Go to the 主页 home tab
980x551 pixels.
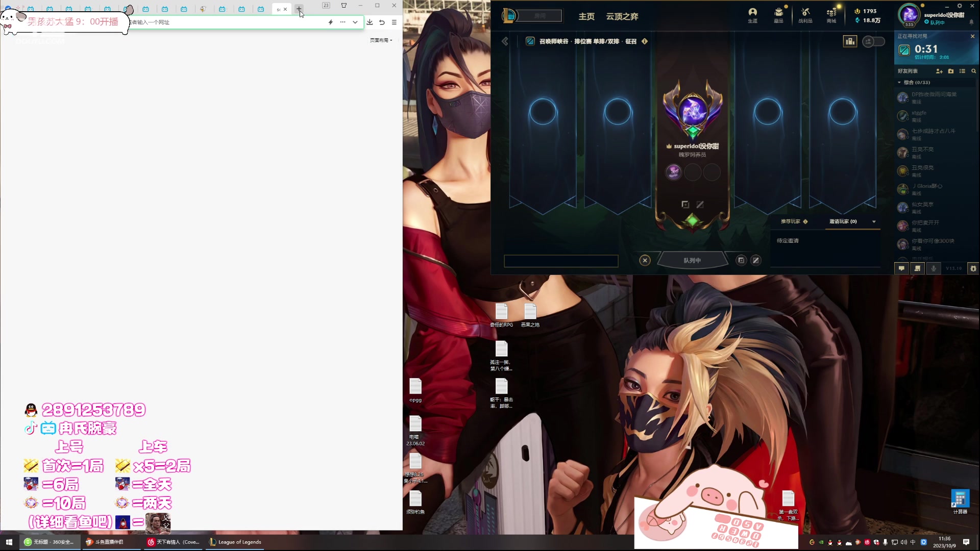tap(586, 16)
